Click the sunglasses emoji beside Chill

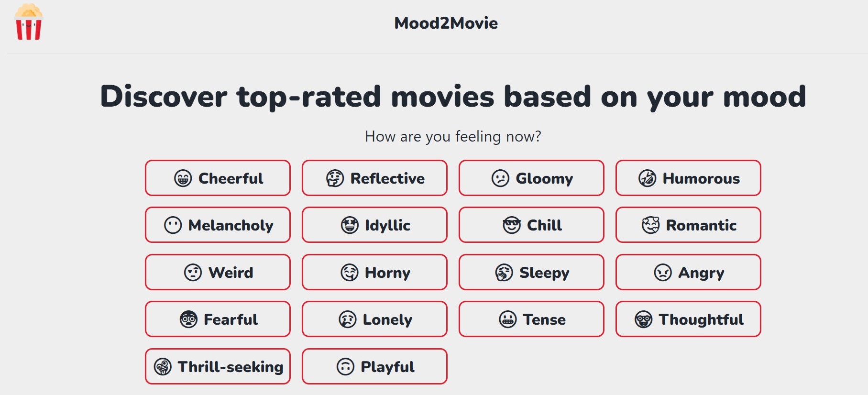(511, 225)
